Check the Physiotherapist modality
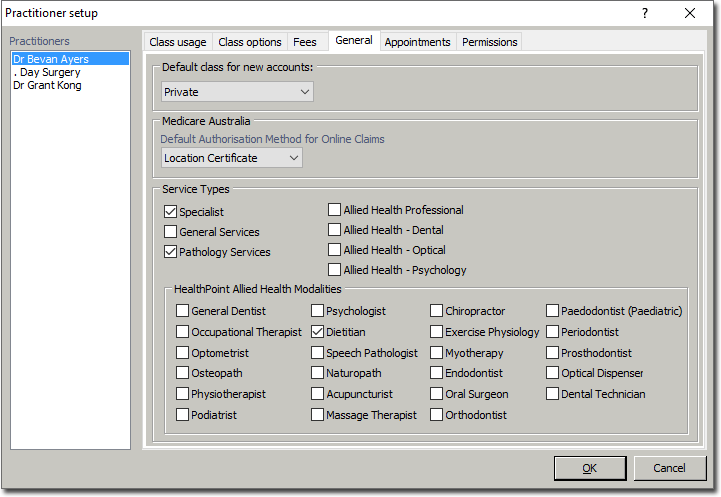721x497 pixels. [x=183, y=394]
